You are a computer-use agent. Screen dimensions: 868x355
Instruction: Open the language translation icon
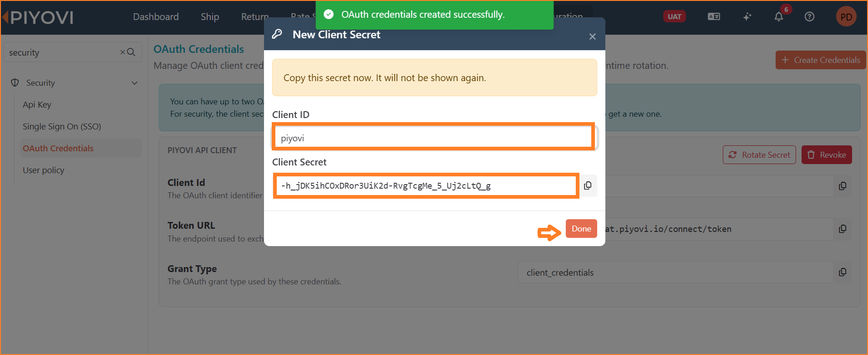pos(714,17)
